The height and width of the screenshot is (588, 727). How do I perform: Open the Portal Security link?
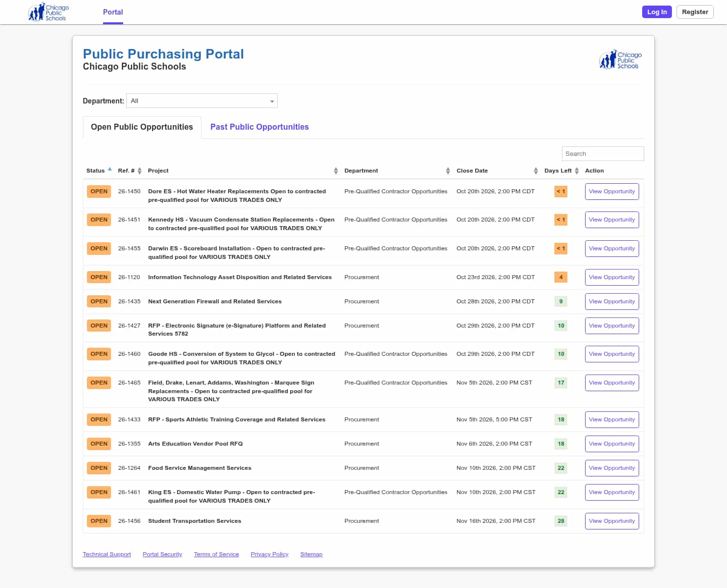tap(162, 554)
